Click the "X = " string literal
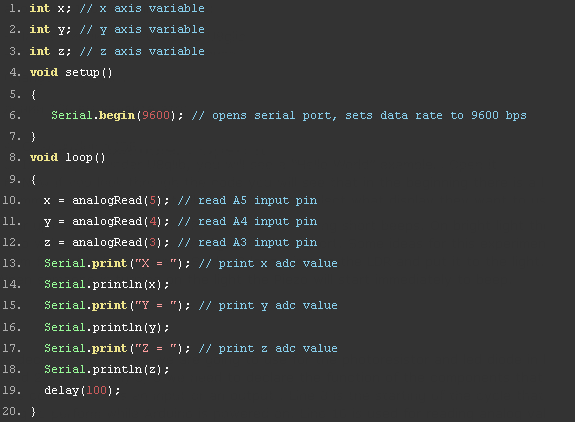Screen dimensions: 575x422 (x=156, y=264)
